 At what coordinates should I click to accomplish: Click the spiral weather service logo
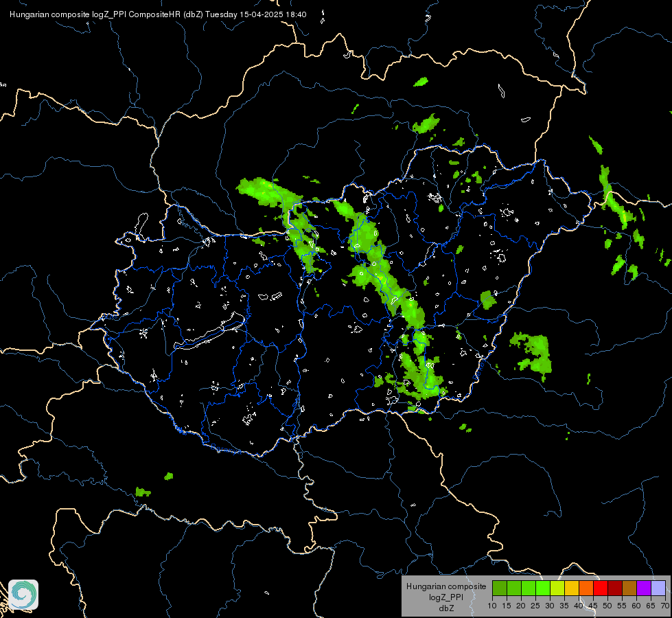tap(23, 595)
